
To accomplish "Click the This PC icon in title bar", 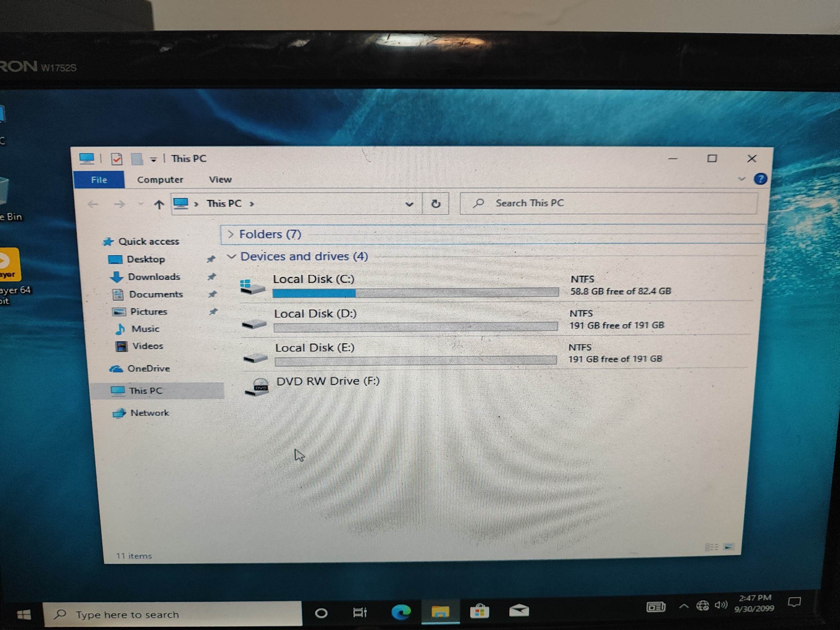I will pyautogui.click(x=87, y=158).
